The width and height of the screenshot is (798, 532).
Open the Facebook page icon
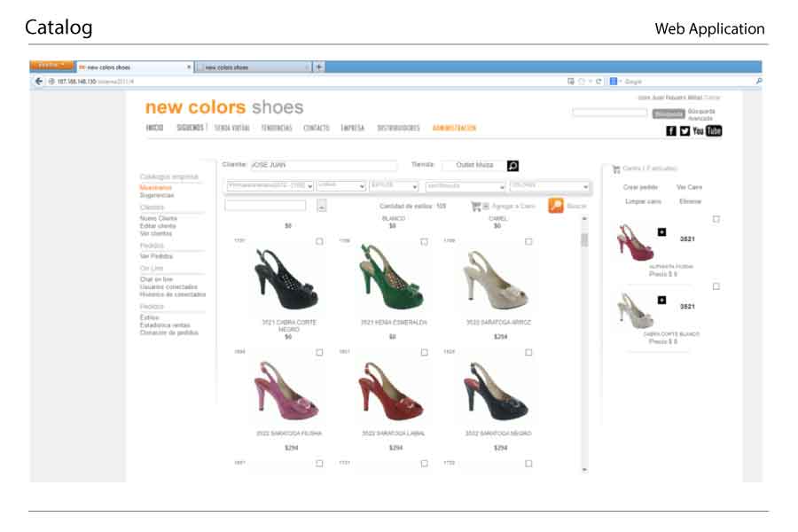pyautogui.click(x=671, y=131)
